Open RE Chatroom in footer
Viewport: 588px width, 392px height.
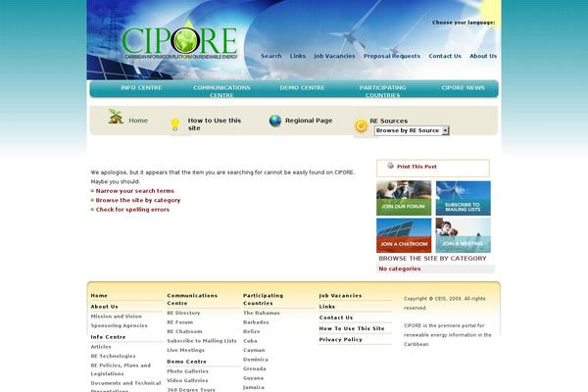184,331
